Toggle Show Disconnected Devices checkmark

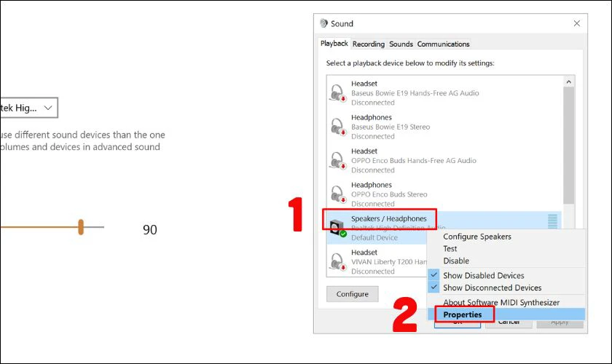[x=433, y=287]
